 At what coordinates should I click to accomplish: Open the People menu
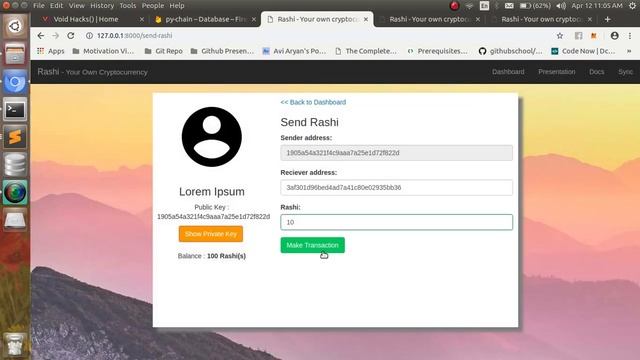pos(153,6)
